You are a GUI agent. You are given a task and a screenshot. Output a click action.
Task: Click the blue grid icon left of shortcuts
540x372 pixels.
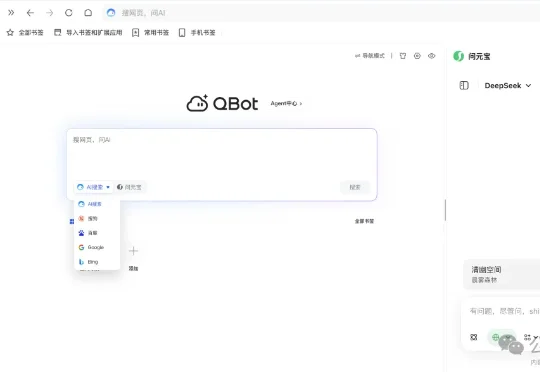(72, 221)
